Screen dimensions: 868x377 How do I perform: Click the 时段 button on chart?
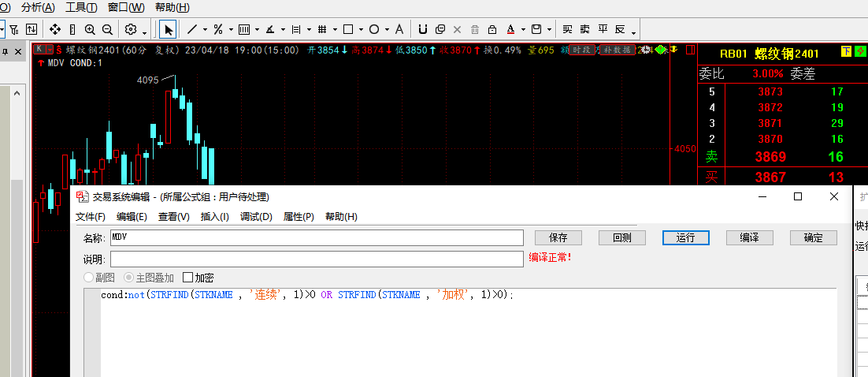pyautogui.click(x=582, y=50)
